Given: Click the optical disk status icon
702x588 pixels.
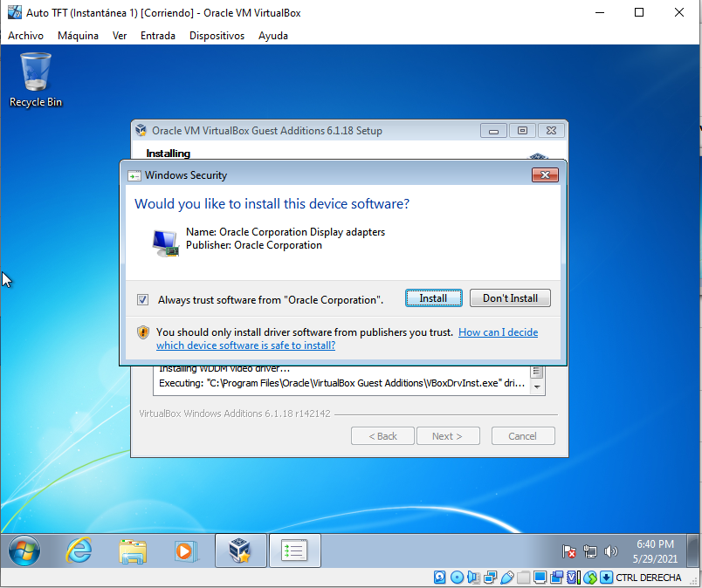Looking at the screenshot, I should coord(457,578).
